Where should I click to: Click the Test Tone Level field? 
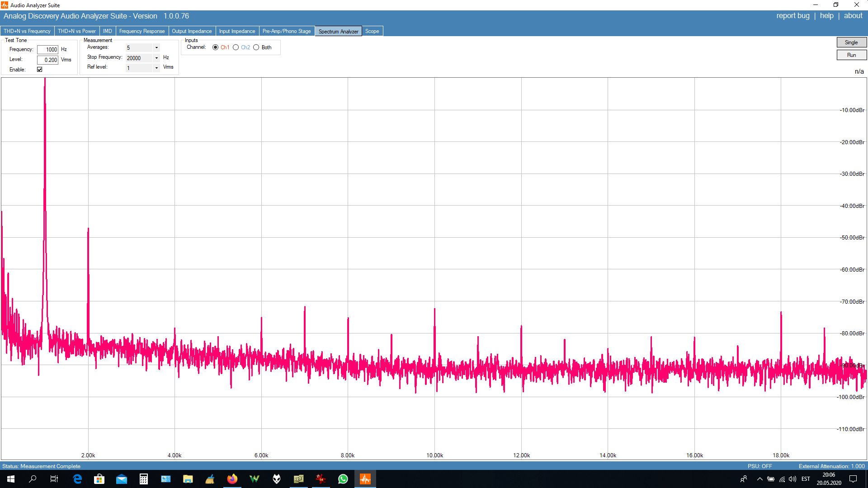[47, 60]
